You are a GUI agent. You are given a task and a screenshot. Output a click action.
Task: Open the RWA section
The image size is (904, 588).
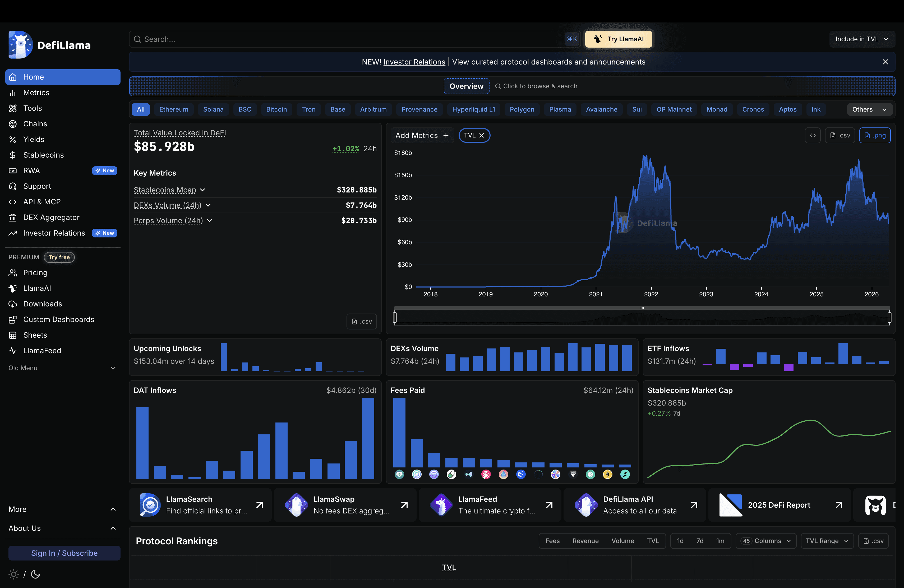point(63,171)
